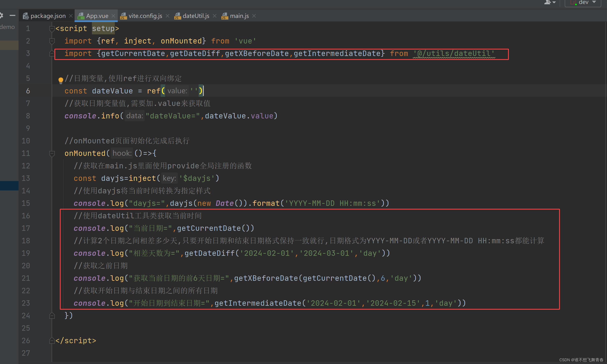Click getXBeforeDate in the import statement
The width and height of the screenshot is (607, 364).
(257, 53)
